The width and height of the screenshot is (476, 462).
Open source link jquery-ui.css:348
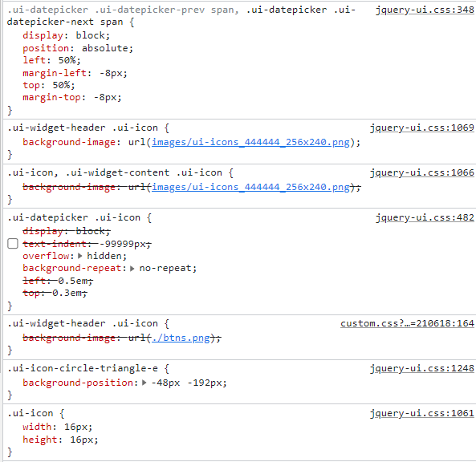coord(425,10)
